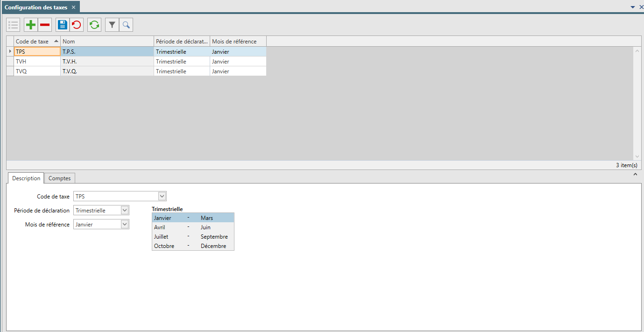Open the Code de taxe dropdown

(162, 196)
